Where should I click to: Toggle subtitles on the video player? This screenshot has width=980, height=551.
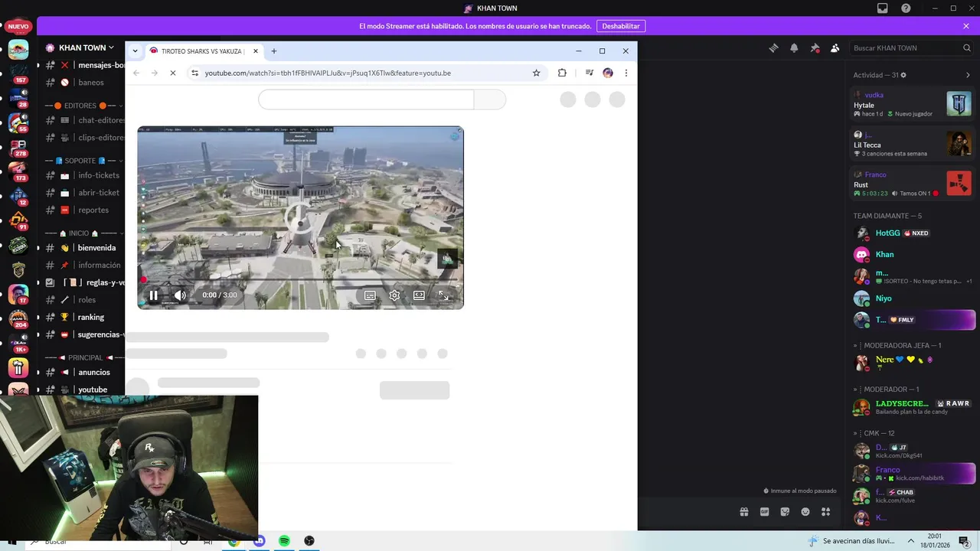370,295
